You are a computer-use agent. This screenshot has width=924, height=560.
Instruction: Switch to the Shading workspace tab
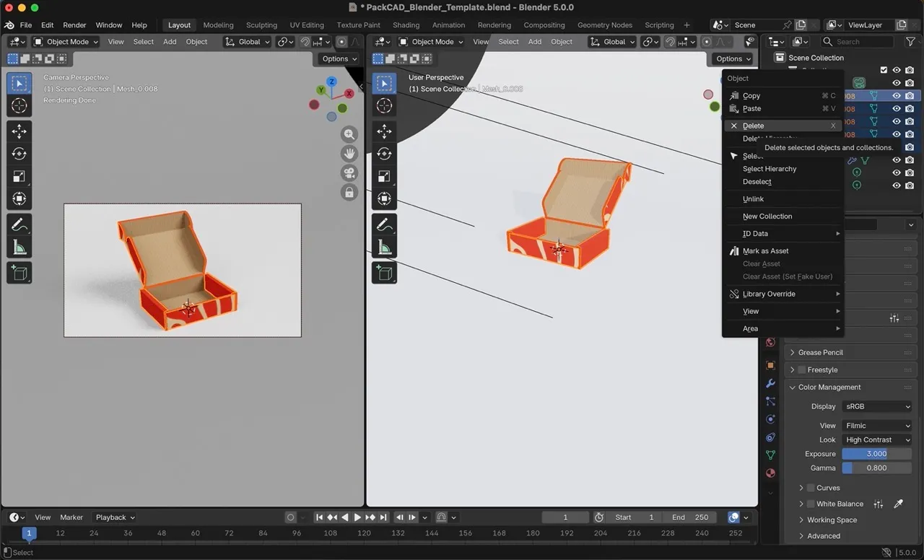point(406,25)
